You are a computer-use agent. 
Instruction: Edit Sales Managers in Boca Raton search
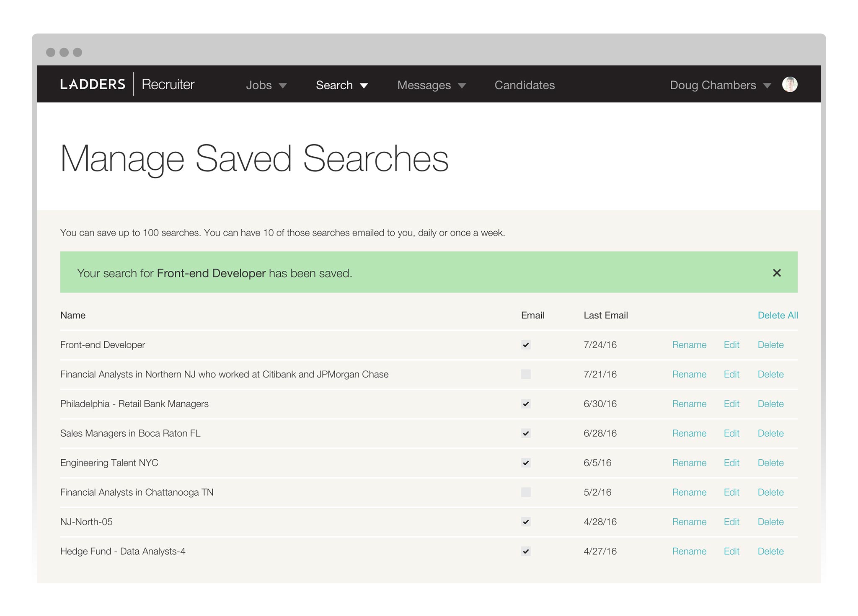coord(731,433)
